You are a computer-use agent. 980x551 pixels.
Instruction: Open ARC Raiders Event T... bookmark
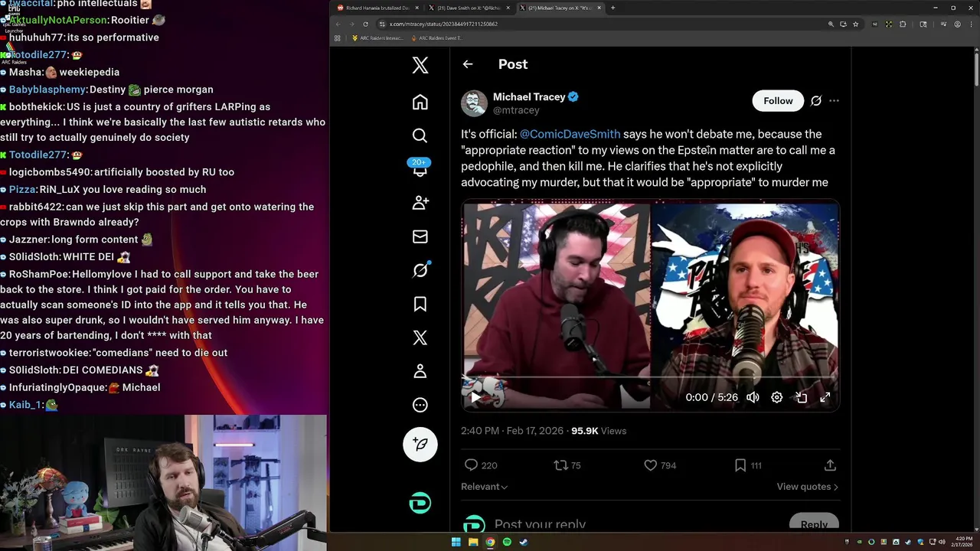[437, 37]
